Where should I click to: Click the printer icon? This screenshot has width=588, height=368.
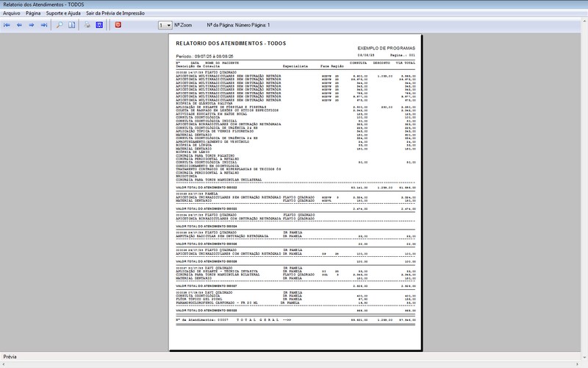point(87,25)
